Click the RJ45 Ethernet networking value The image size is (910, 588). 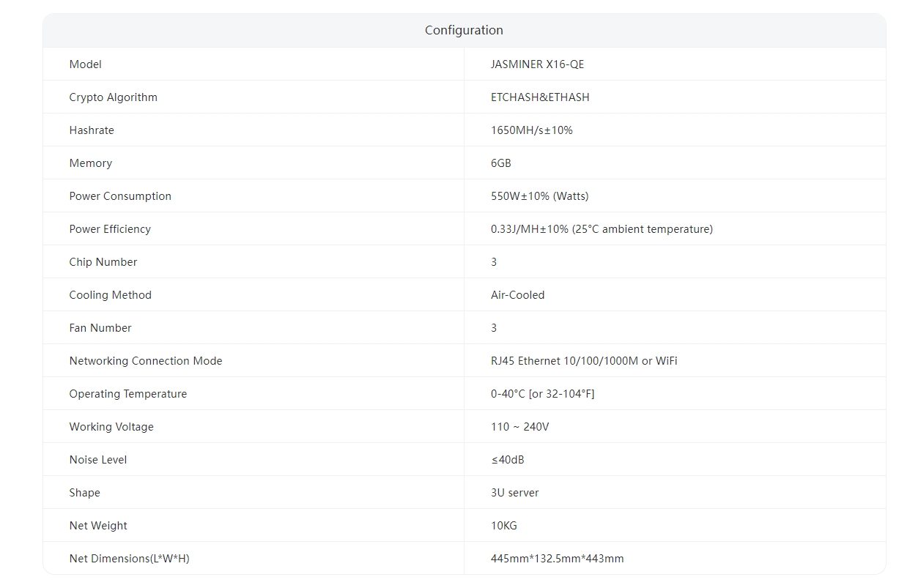click(x=583, y=361)
